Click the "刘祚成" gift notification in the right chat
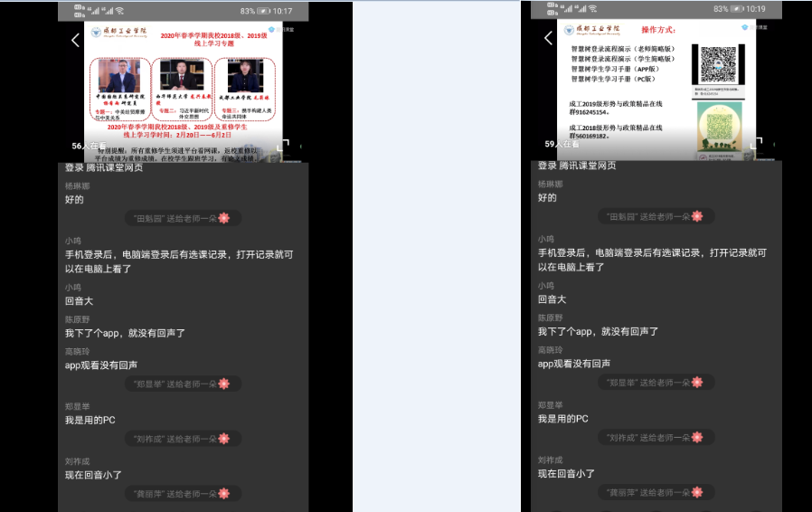812x512 pixels. pos(655,438)
